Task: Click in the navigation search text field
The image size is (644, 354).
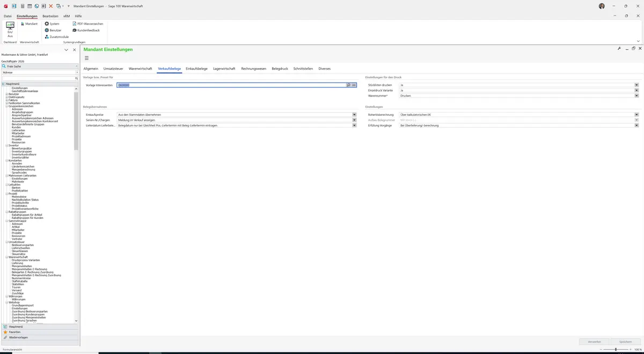Action: 38,78
